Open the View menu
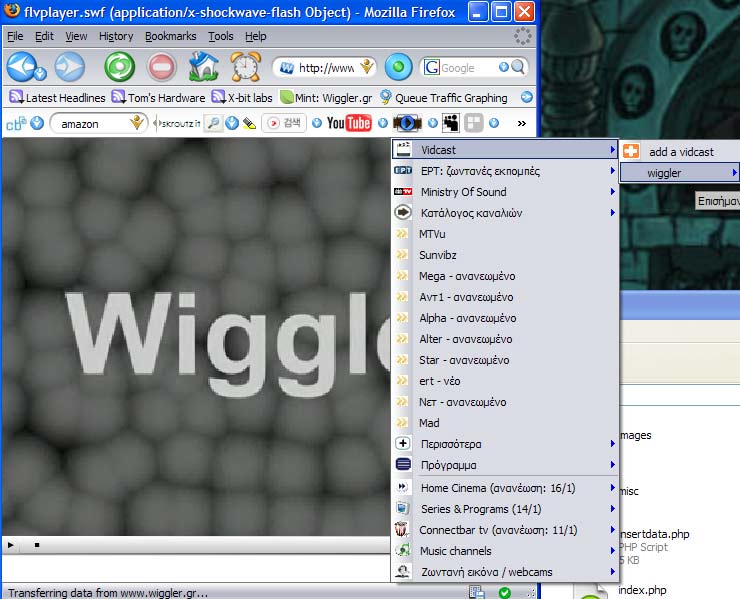The width and height of the screenshot is (740, 599). [x=76, y=36]
